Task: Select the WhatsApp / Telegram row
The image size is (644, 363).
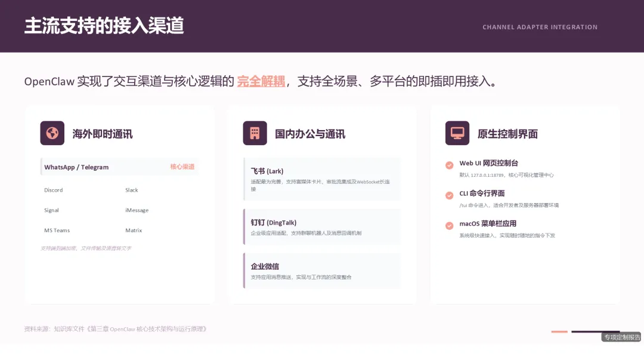Action: [x=119, y=167]
